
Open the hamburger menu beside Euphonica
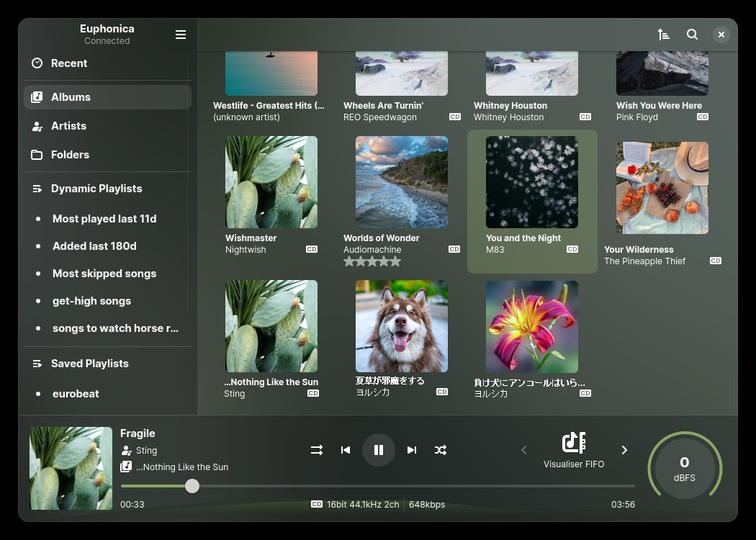pyautogui.click(x=181, y=34)
